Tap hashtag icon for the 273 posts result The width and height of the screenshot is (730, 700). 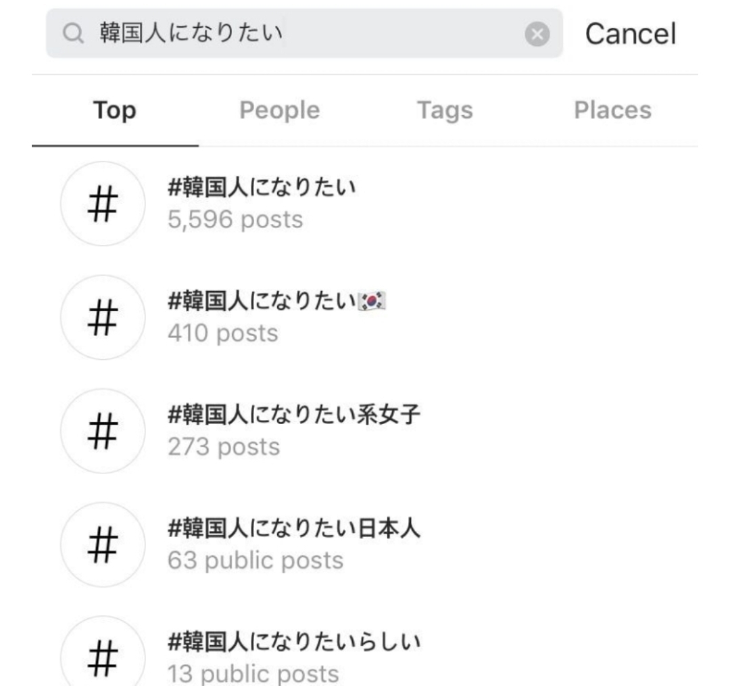[x=103, y=431]
